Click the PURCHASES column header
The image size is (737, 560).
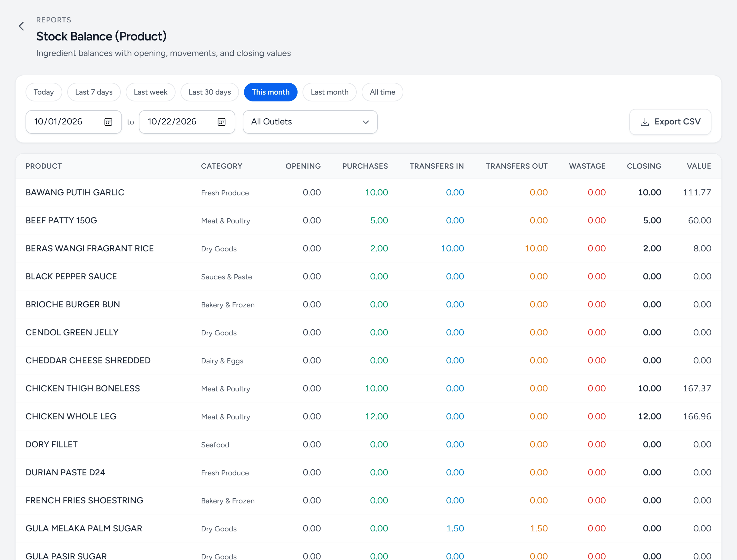coord(365,166)
